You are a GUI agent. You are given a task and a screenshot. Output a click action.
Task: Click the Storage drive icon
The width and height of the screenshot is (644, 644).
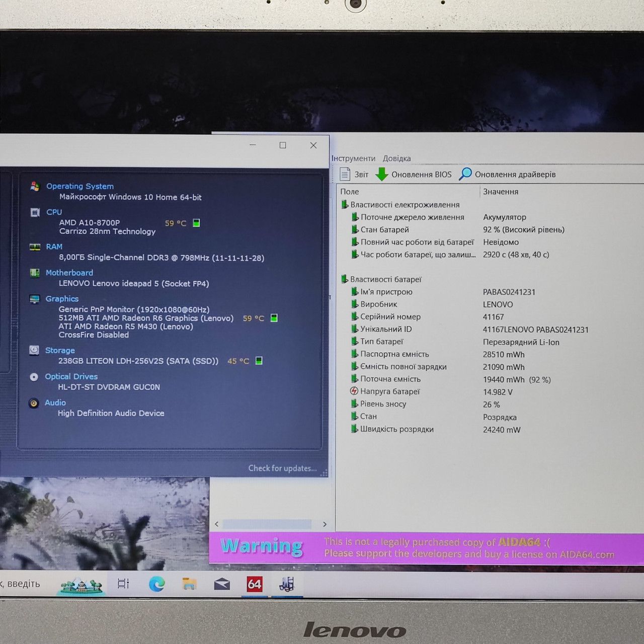[x=34, y=350]
